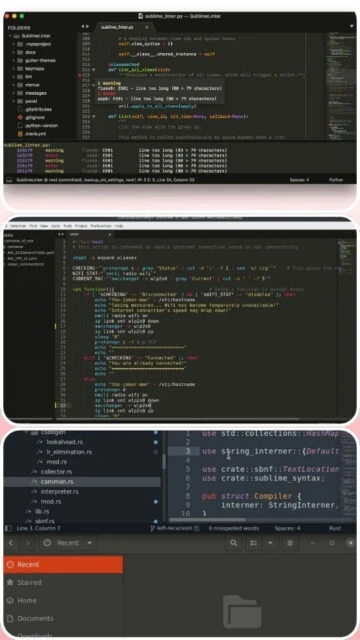
Task: Open the Recent path bar dropdown arrow
Action: point(89,543)
